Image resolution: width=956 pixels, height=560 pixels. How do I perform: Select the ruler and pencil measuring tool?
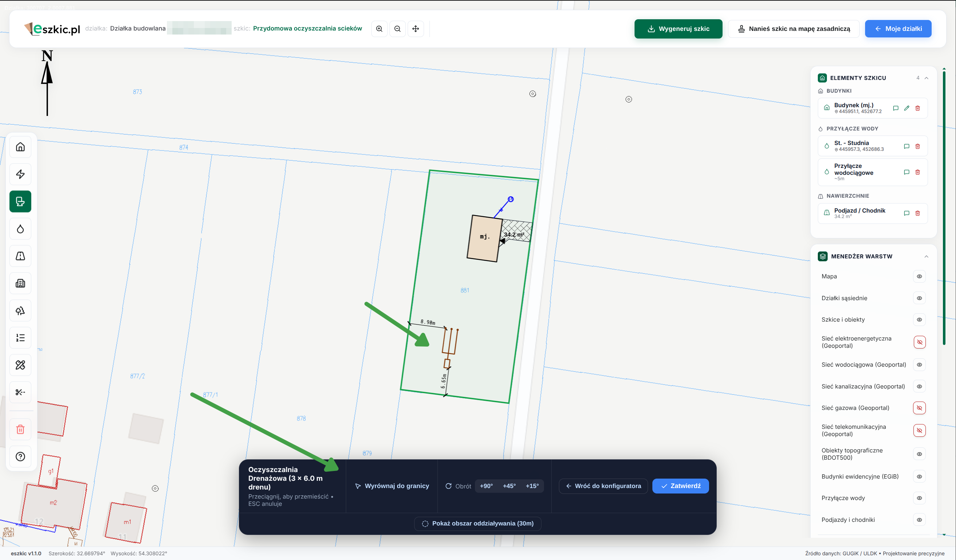click(20, 365)
